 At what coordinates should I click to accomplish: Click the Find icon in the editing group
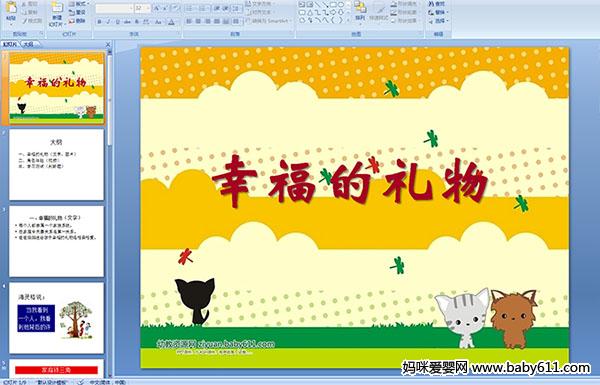point(437,4)
